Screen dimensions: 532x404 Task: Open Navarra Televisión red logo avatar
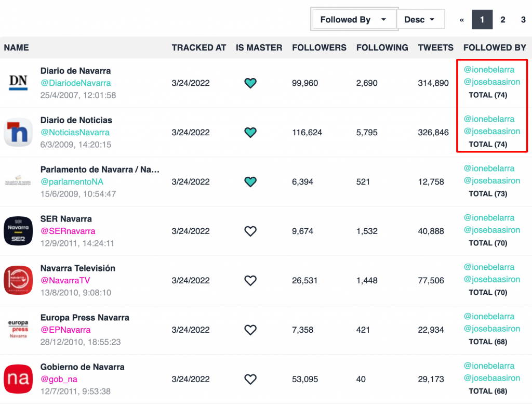18,280
